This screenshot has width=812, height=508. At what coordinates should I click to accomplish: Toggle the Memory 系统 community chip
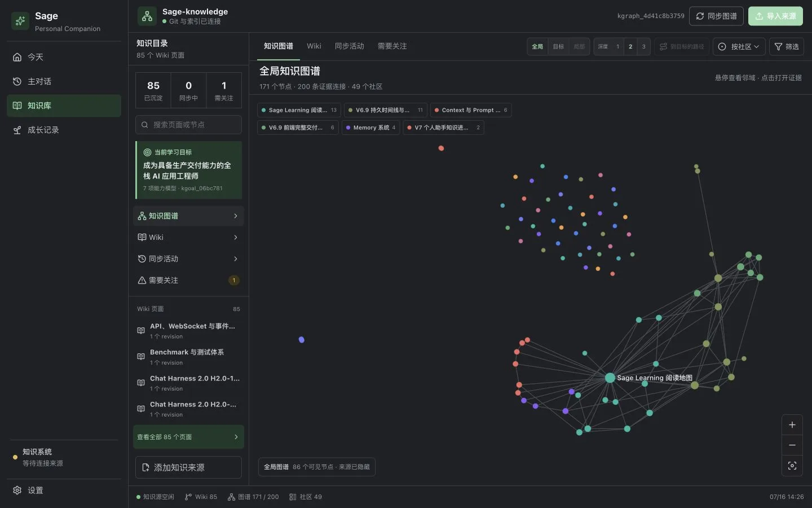click(370, 128)
